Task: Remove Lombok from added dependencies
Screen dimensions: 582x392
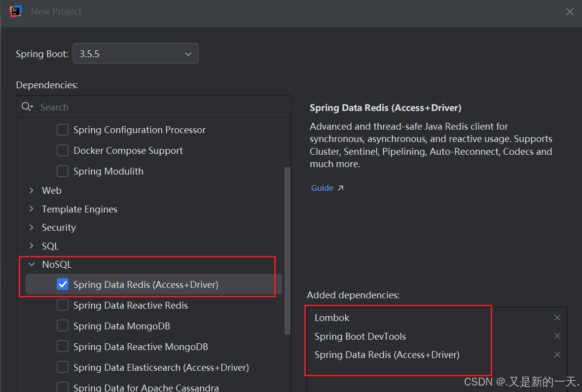Action: coord(557,318)
